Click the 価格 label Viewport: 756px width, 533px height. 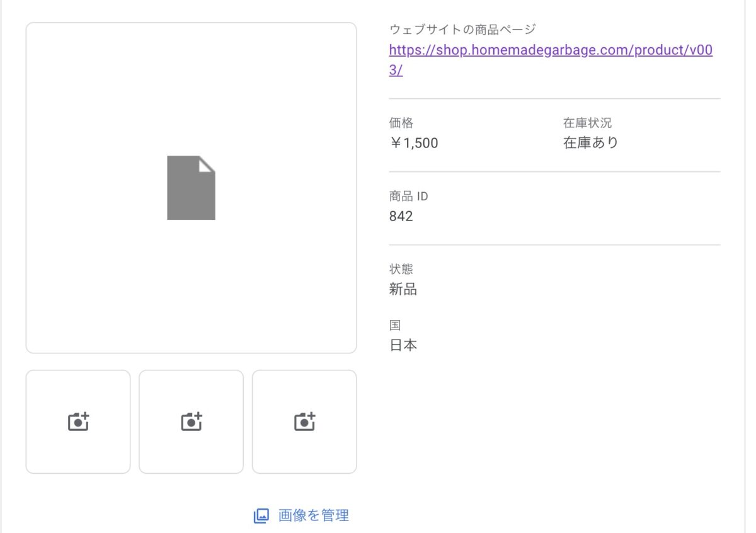pos(401,123)
